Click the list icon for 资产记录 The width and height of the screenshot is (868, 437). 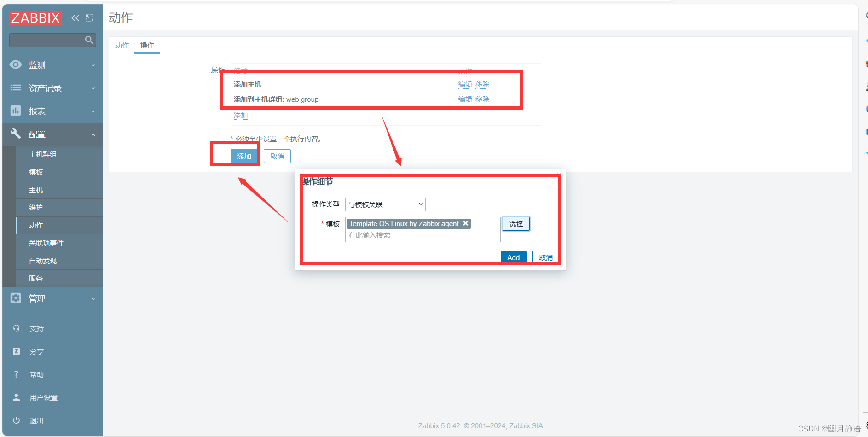click(x=16, y=87)
